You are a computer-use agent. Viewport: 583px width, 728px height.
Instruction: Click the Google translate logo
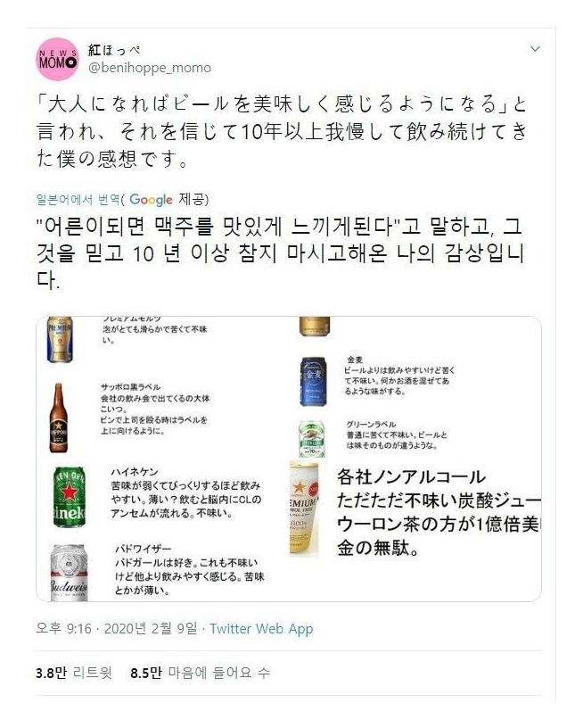point(151,200)
